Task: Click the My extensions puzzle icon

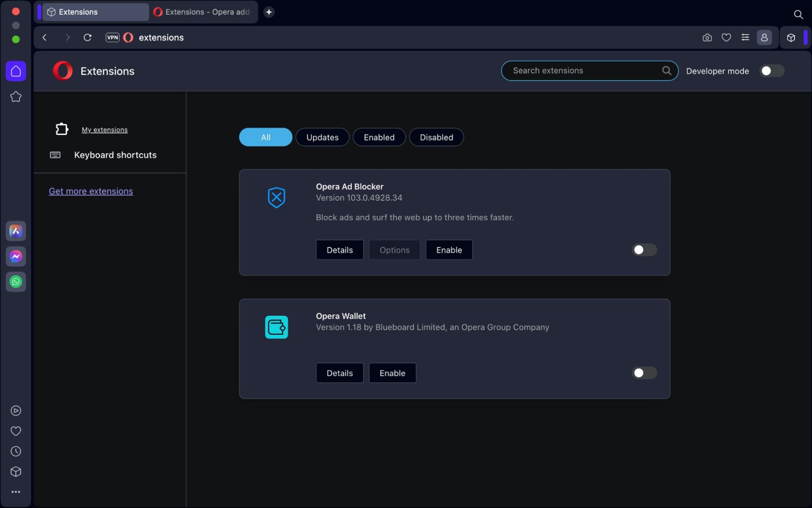Action: coord(62,129)
